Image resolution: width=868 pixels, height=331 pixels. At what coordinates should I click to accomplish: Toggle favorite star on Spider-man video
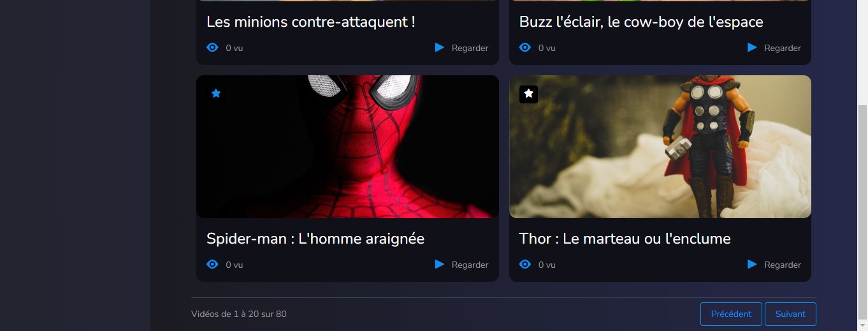(x=216, y=94)
